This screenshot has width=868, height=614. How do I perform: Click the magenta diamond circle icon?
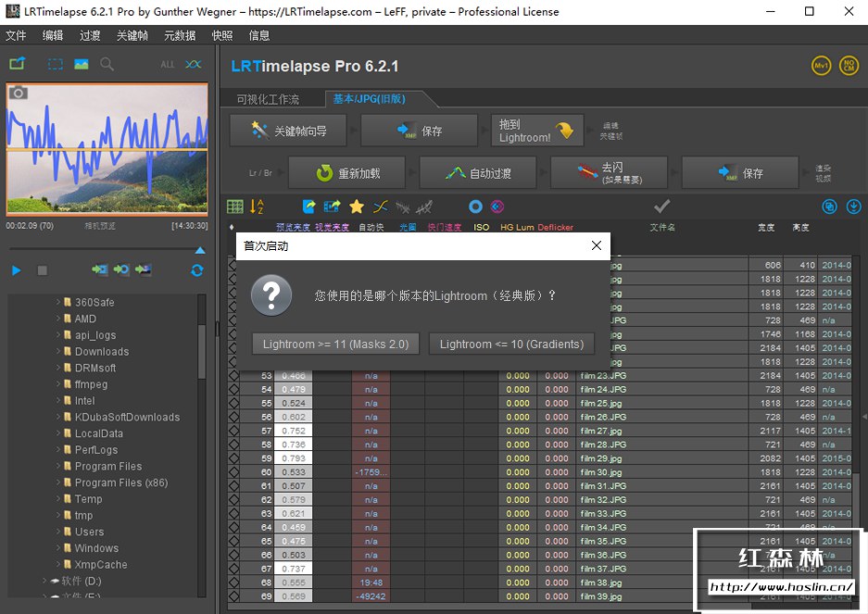point(497,207)
